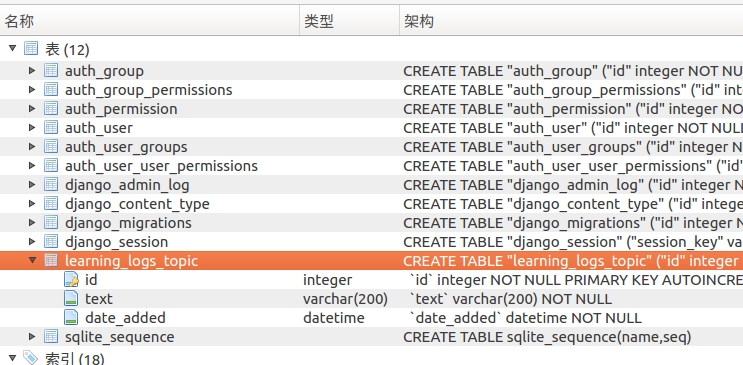
Task: Select the id field name
Action: coord(91,280)
